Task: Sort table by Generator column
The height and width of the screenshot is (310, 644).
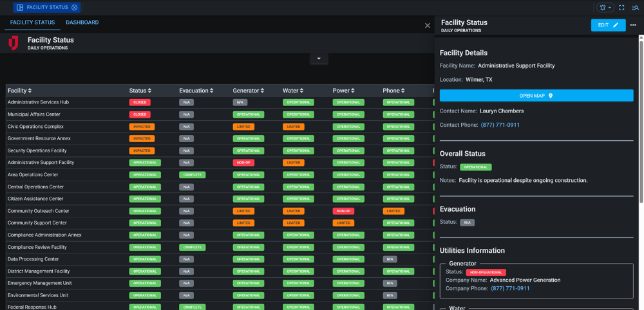Action: pos(249,91)
